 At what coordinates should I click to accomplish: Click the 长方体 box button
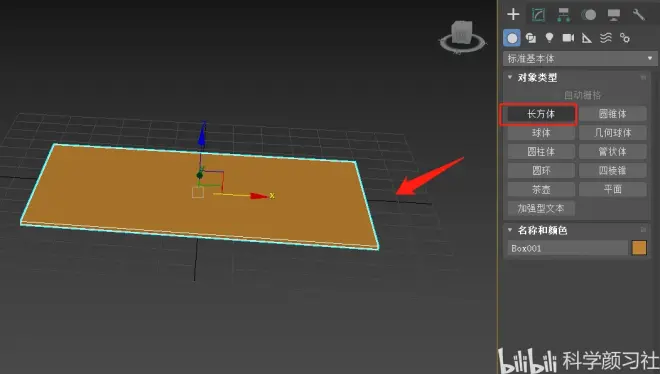tap(541, 114)
